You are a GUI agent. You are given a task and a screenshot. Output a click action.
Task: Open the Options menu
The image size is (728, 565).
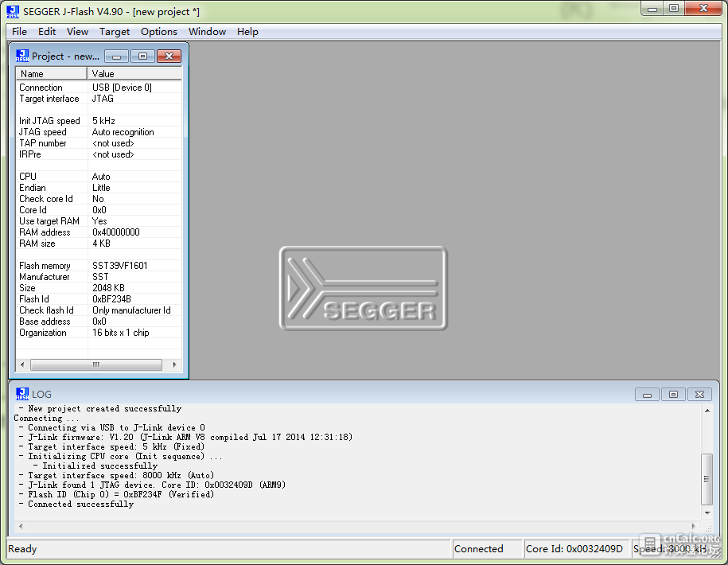click(x=159, y=32)
